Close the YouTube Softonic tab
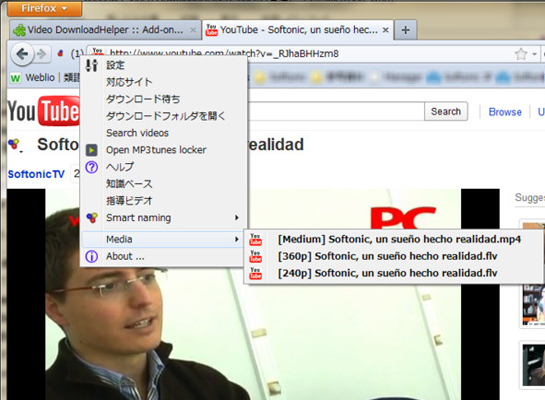The width and height of the screenshot is (545, 400). point(385,30)
